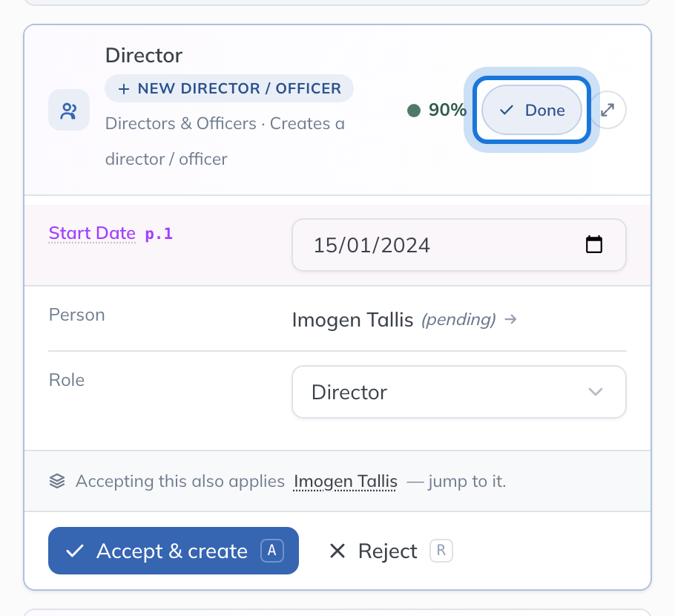This screenshot has height=616, width=675.
Task: Click the Imogen Tallis person name
Action: (x=352, y=320)
